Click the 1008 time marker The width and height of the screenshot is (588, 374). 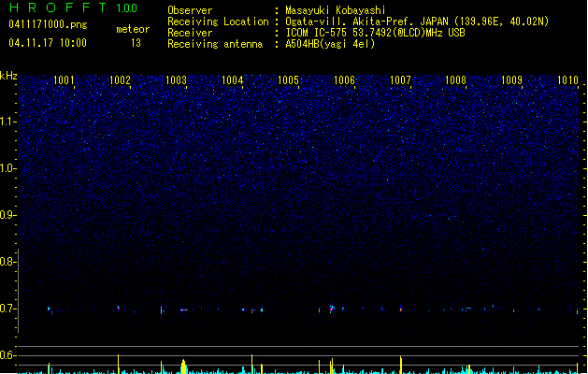coord(455,80)
